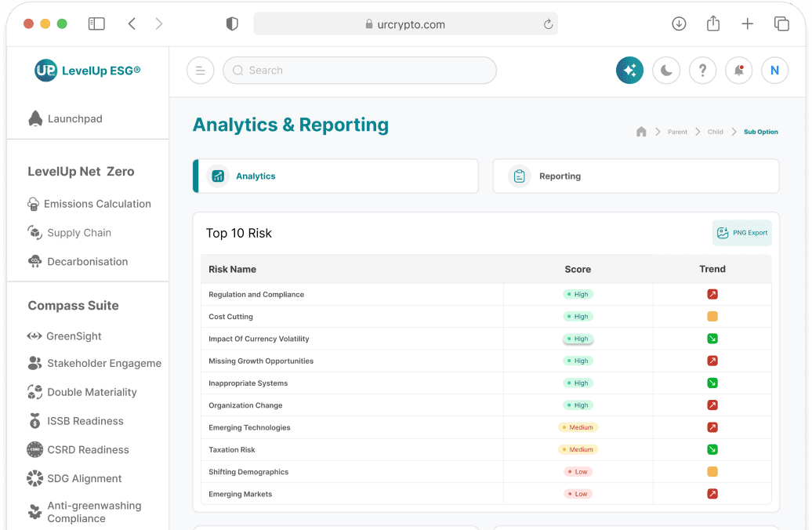This screenshot has width=812, height=530.
Task: Select the ISSB Readiness icon
Action: point(34,421)
